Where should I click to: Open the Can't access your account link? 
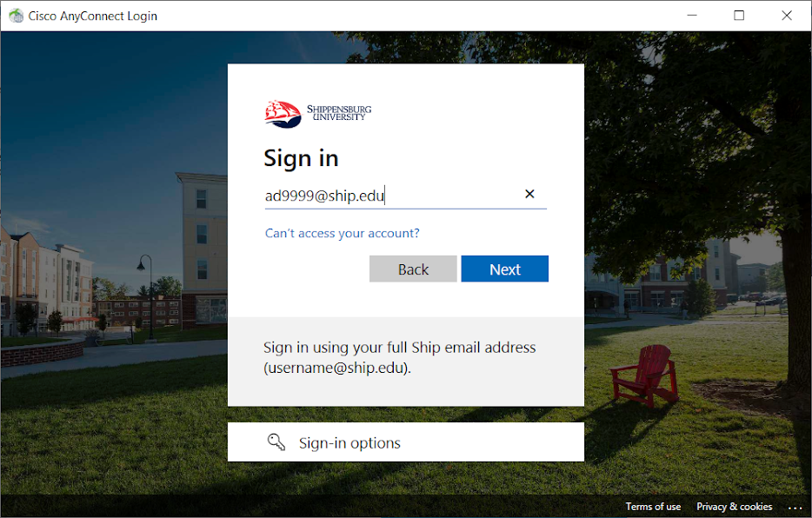click(x=343, y=234)
